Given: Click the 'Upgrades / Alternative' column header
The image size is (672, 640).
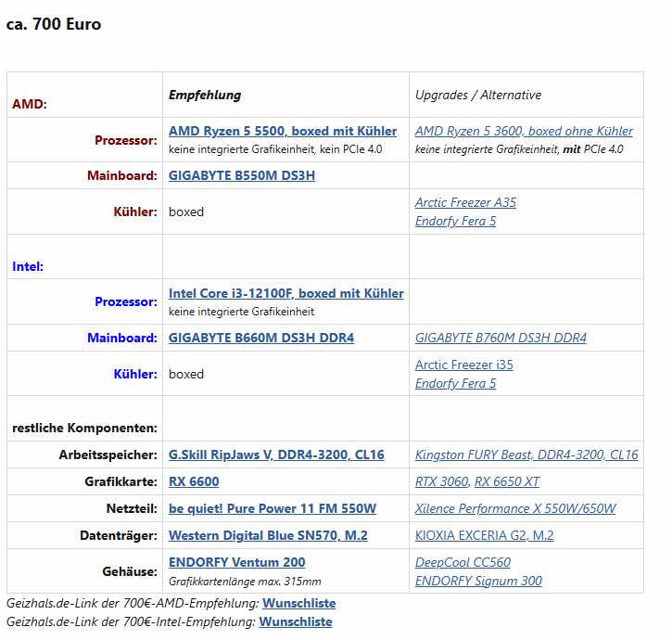Looking at the screenshot, I should [x=478, y=95].
